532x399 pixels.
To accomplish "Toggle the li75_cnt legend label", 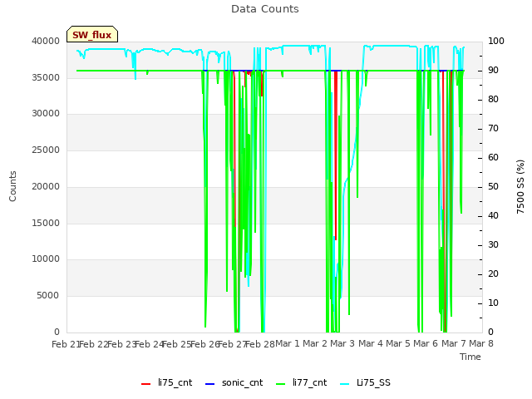I will pos(175,382).
